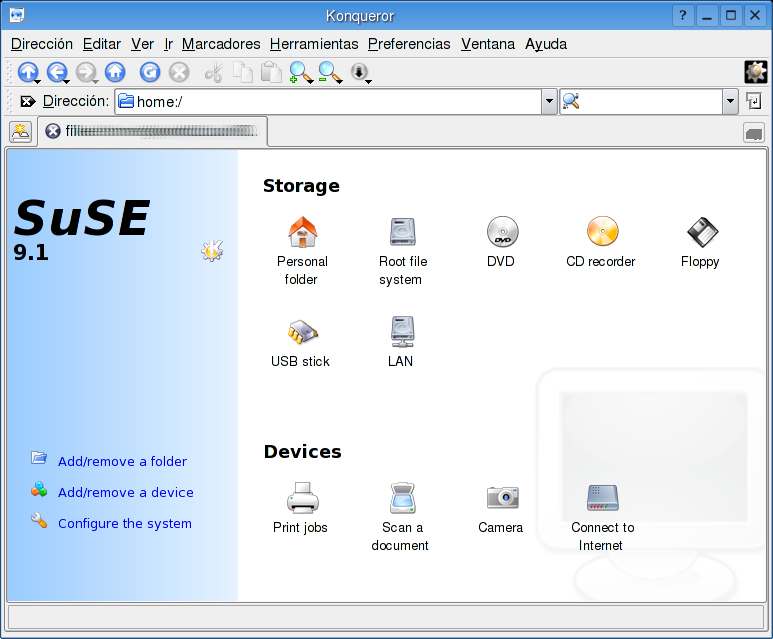The width and height of the screenshot is (773, 639).
Task: Click into the search text field
Action: tap(651, 102)
